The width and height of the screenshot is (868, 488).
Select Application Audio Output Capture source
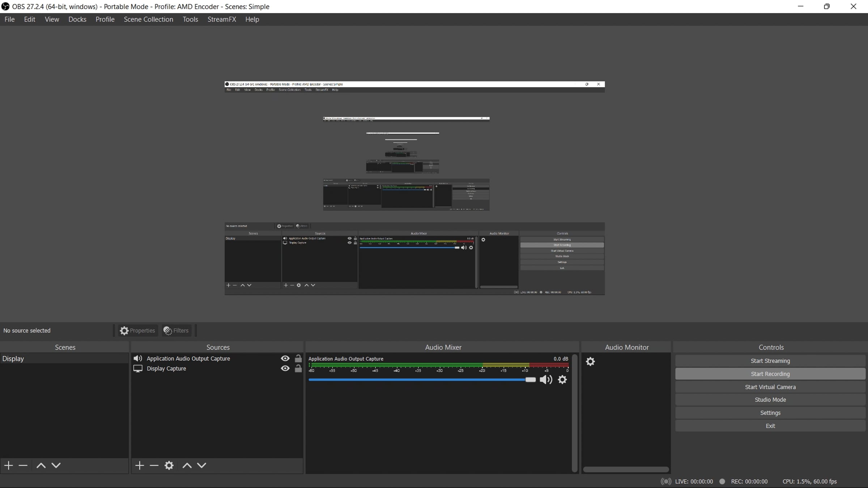(x=217, y=358)
